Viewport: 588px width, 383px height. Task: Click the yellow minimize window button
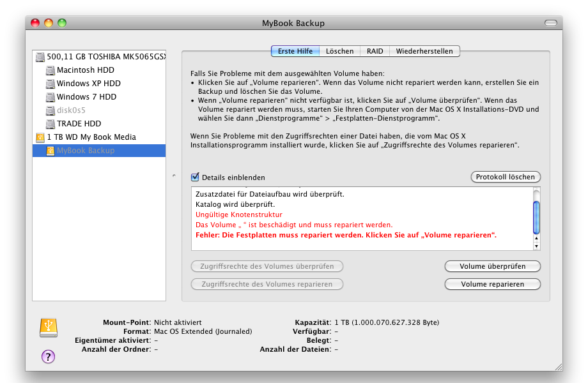coord(49,23)
